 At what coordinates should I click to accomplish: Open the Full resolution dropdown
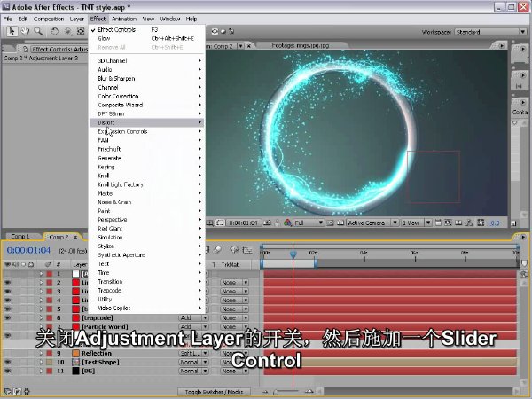pyautogui.click(x=309, y=223)
